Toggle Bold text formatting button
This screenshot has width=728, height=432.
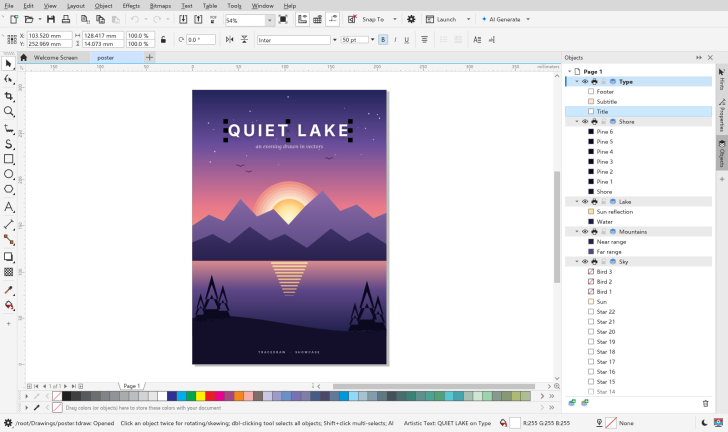(383, 40)
